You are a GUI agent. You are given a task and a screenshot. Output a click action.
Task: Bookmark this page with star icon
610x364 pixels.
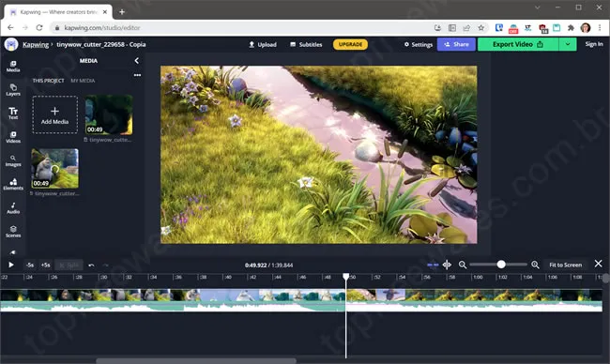click(481, 27)
